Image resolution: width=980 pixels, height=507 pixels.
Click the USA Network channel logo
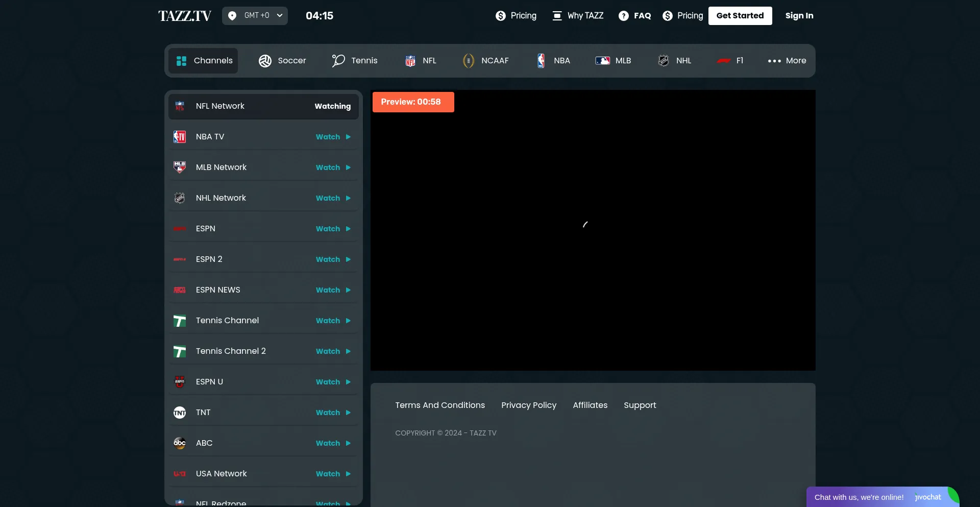click(x=180, y=474)
